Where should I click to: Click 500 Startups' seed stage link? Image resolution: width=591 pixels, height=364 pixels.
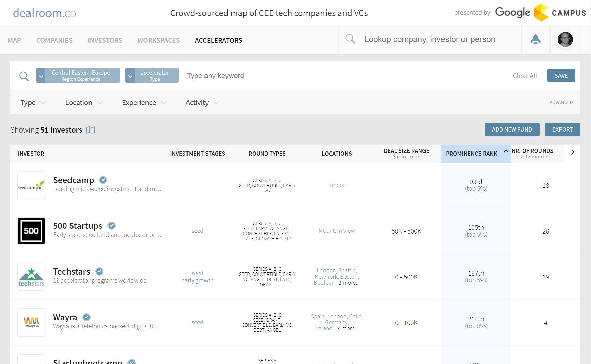point(197,231)
